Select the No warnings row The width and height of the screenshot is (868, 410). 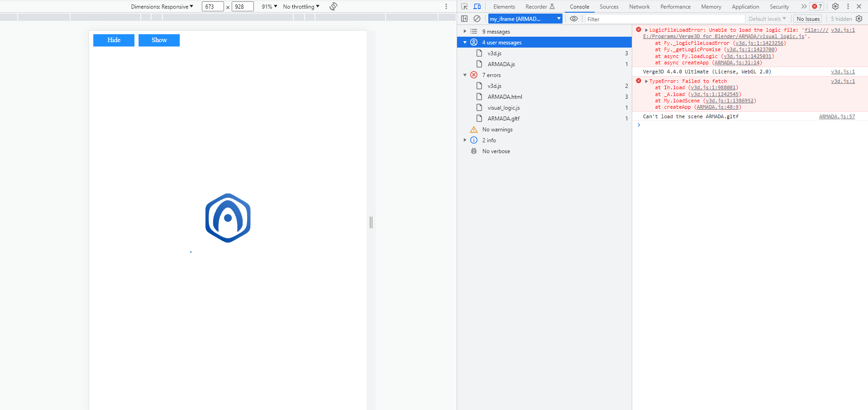pyautogui.click(x=544, y=129)
